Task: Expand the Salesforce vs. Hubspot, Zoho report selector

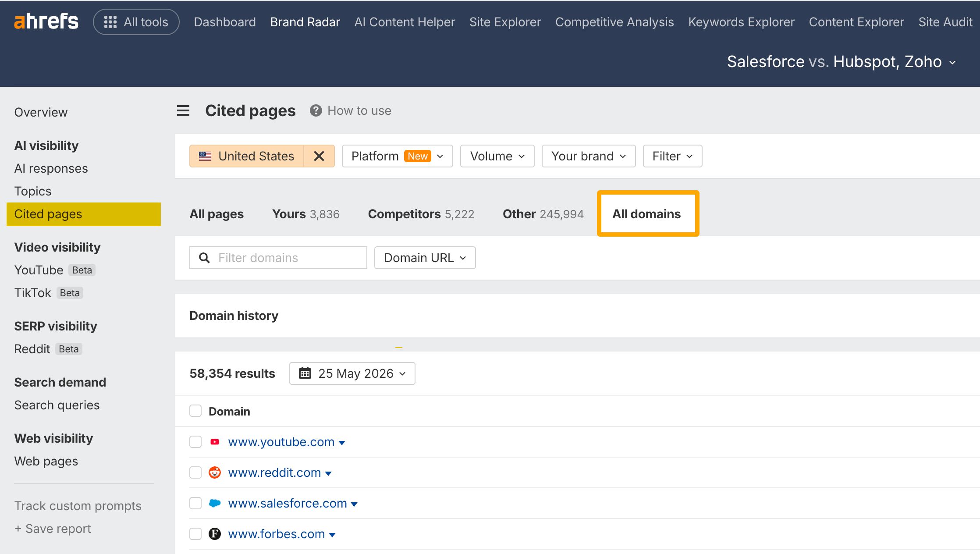Action: coord(842,62)
